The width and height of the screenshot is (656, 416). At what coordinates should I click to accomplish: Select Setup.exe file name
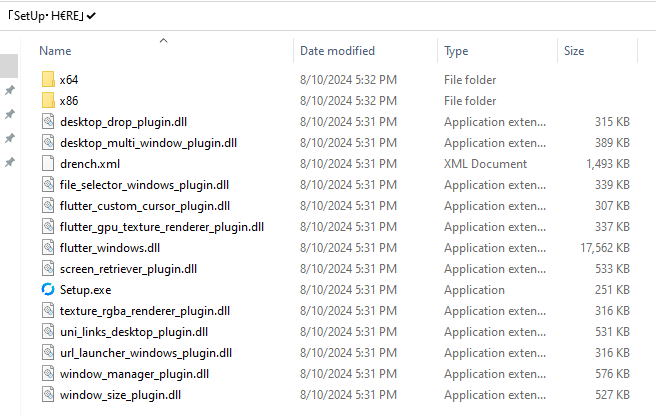pyautogui.click(x=85, y=290)
